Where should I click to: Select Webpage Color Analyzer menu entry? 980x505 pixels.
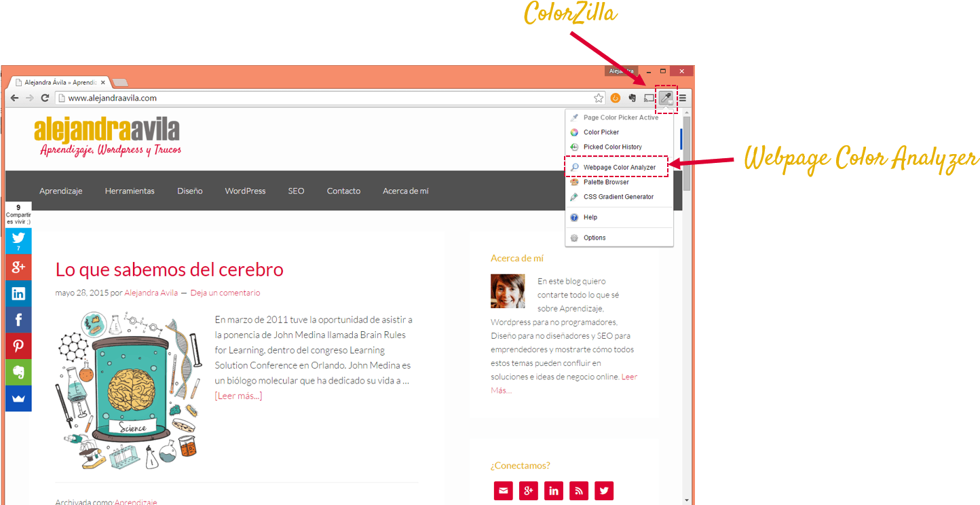point(619,167)
